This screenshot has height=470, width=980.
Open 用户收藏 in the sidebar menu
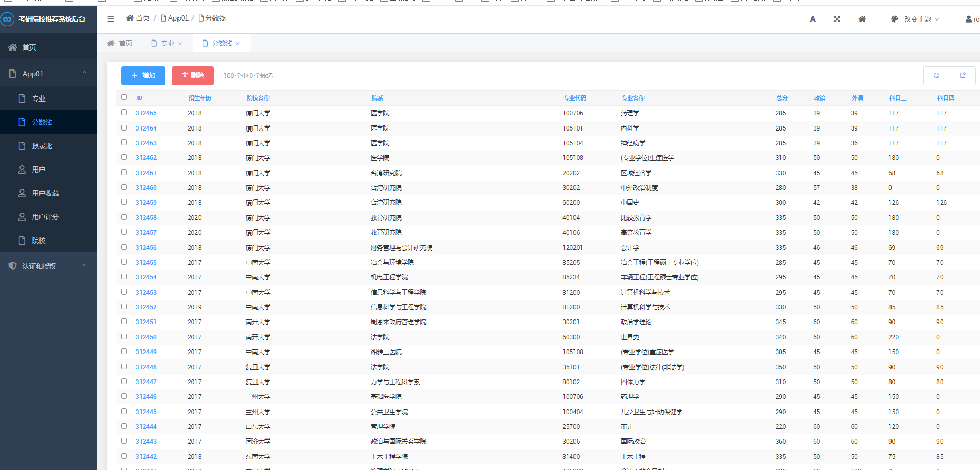coord(48,193)
